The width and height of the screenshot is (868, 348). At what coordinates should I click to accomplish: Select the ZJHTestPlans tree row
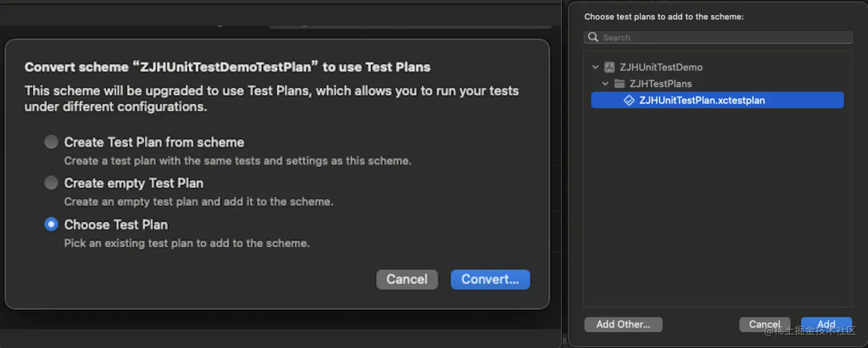(x=660, y=83)
